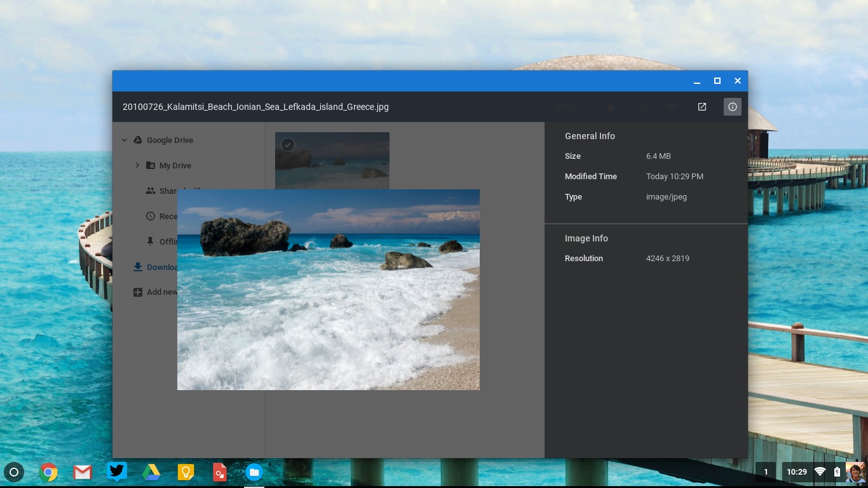Viewport: 868px width, 488px height.
Task: Click the mosaic view icon in the toolbar
Action: point(671,107)
